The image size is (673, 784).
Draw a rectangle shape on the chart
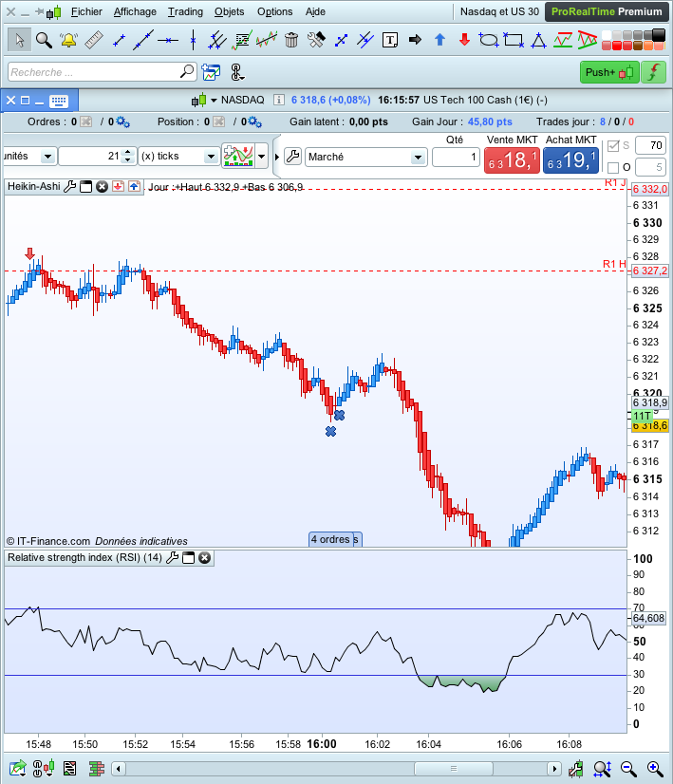[514, 40]
